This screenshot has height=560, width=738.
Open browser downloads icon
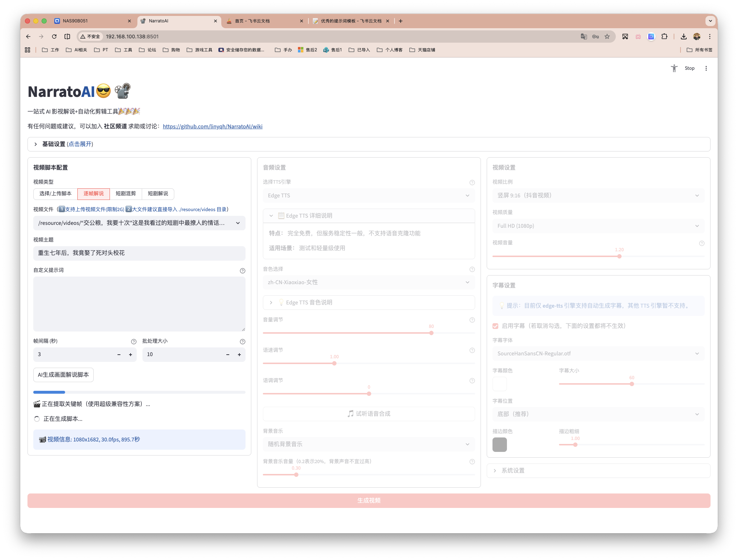[x=683, y=37]
